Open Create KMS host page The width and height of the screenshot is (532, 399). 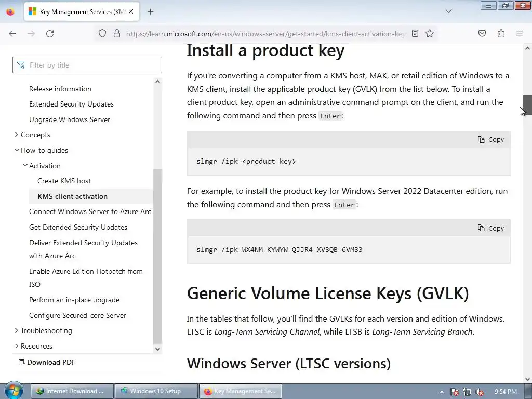click(x=64, y=181)
